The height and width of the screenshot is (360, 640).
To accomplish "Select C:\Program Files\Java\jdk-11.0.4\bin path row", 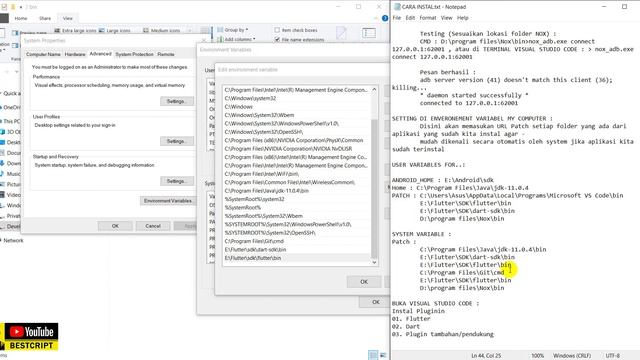I will click(297, 191).
